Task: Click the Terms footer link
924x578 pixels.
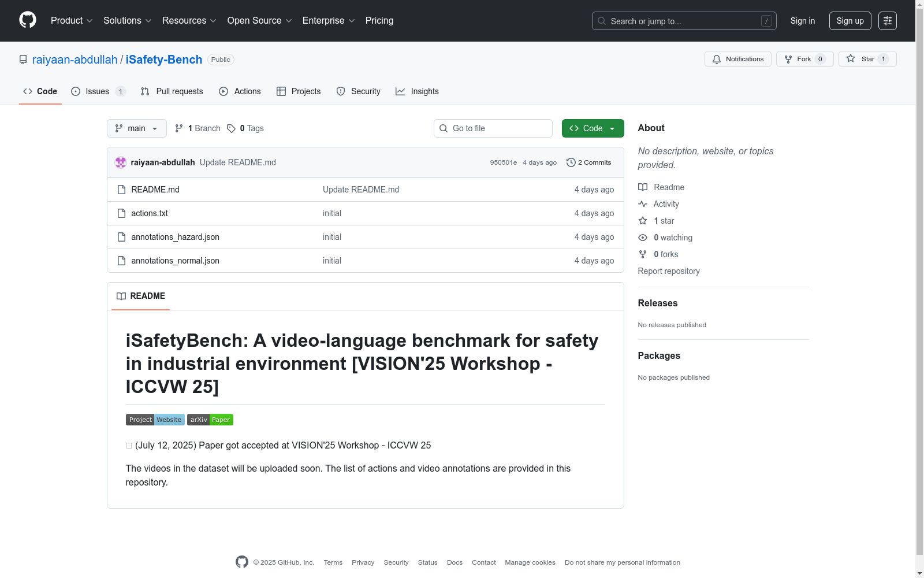Action: 333,562
